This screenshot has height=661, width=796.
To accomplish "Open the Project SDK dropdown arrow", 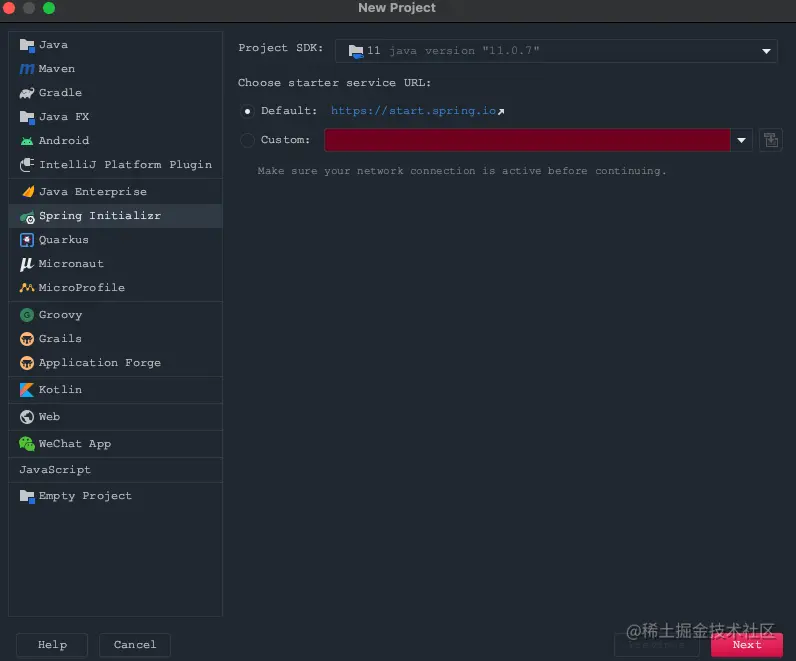I will tap(766, 51).
